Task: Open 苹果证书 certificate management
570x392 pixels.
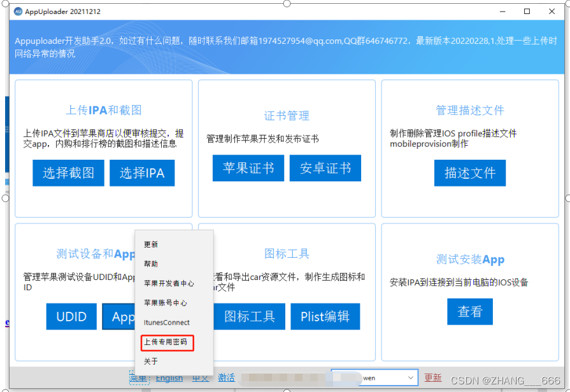Action: [248, 168]
